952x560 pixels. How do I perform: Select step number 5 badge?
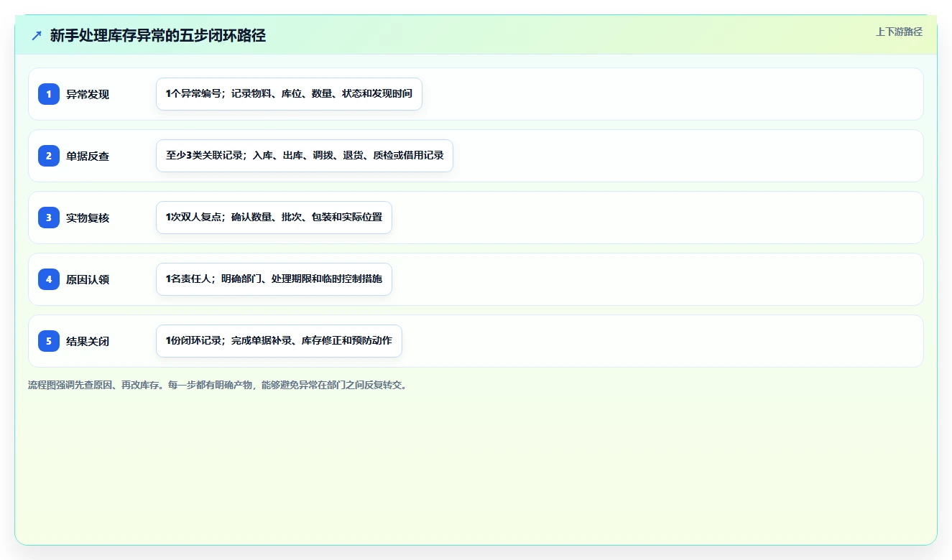coord(49,341)
